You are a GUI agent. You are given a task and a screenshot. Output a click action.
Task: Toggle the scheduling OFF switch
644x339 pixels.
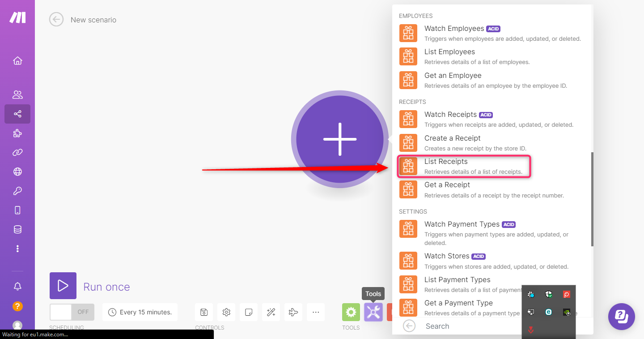point(72,312)
